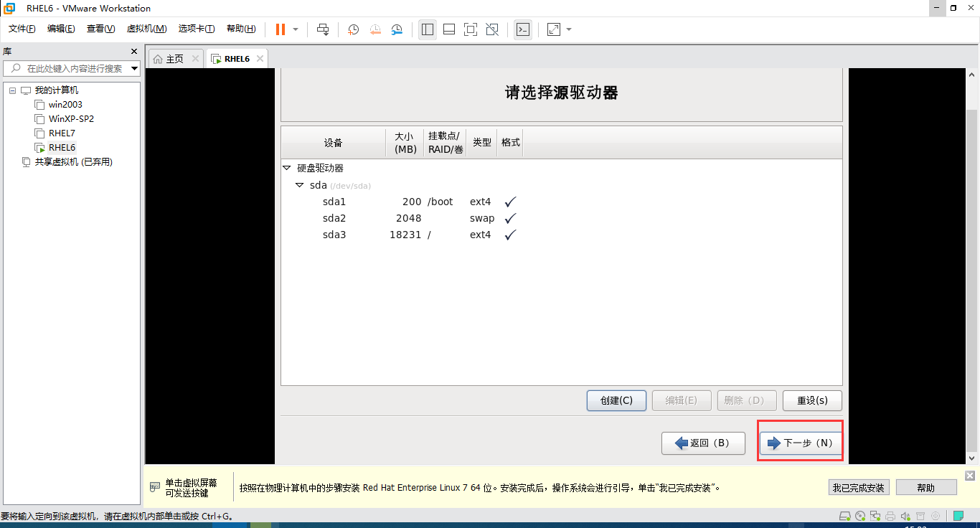Image resolution: width=980 pixels, height=528 pixels.
Task: Click the teal message log note icon
Action: (x=958, y=516)
